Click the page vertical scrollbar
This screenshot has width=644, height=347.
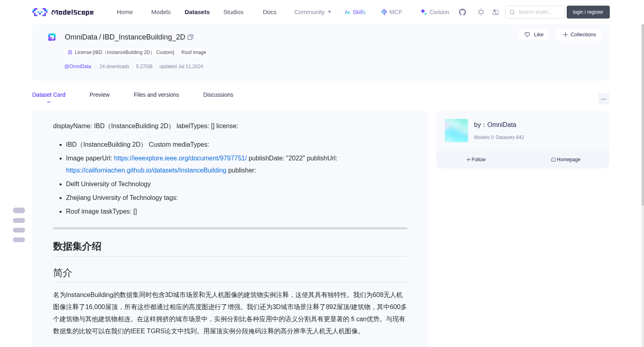(x=642, y=115)
